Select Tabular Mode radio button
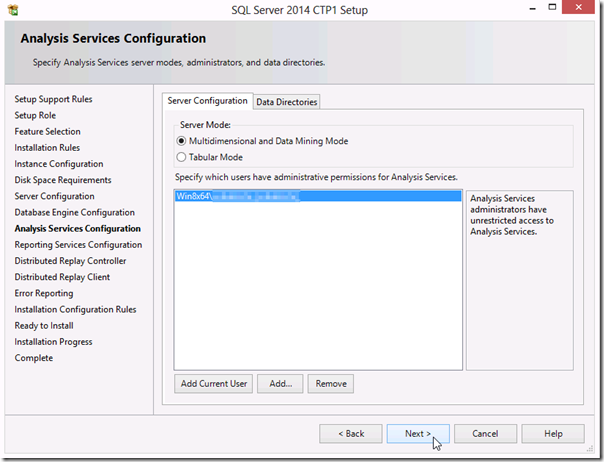 point(181,157)
